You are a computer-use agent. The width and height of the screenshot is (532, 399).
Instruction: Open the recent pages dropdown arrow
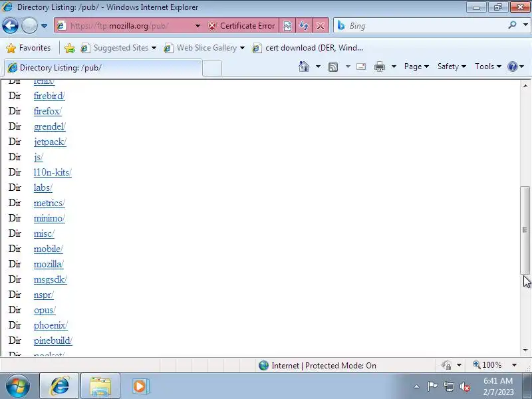[x=44, y=26]
